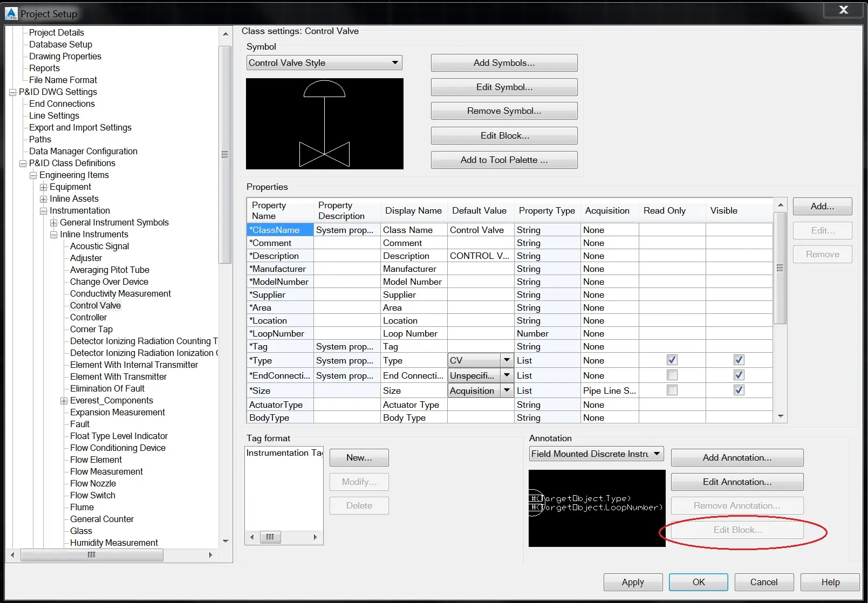Click the Default Value column header
The image size is (868, 603).
[480, 210]
